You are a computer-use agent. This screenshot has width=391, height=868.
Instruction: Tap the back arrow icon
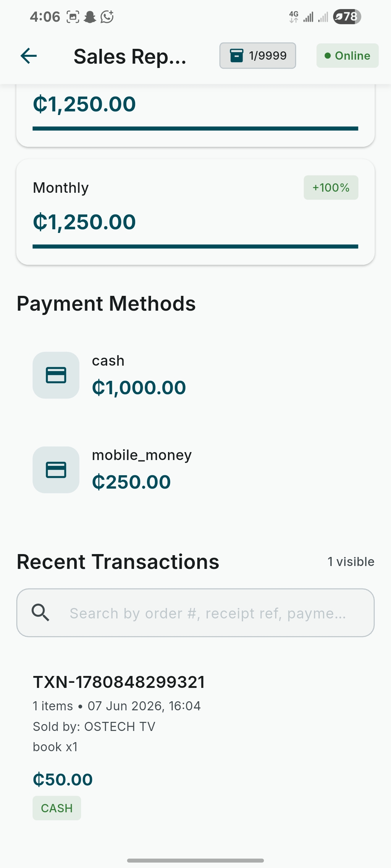[x=29, y=56]
